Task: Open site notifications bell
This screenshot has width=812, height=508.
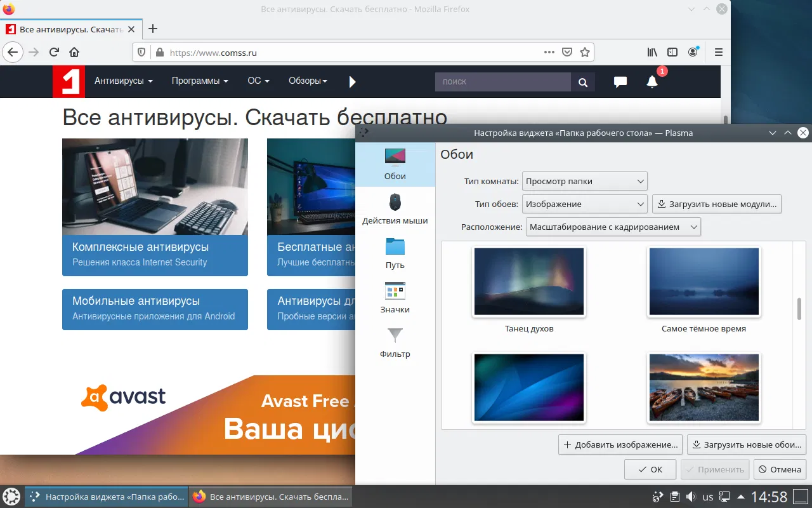Action: 652,81
